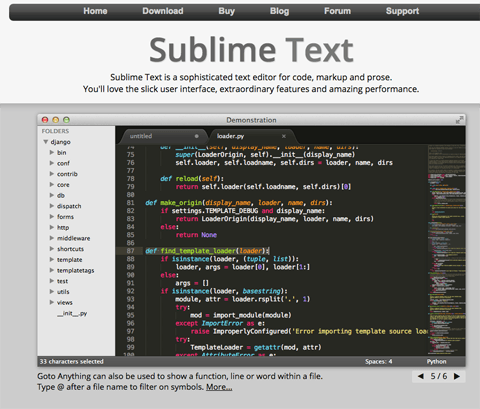Open the Python syntax selector
Screen dimensions: 480x409
pyautogui.click(x=436, y=362)
